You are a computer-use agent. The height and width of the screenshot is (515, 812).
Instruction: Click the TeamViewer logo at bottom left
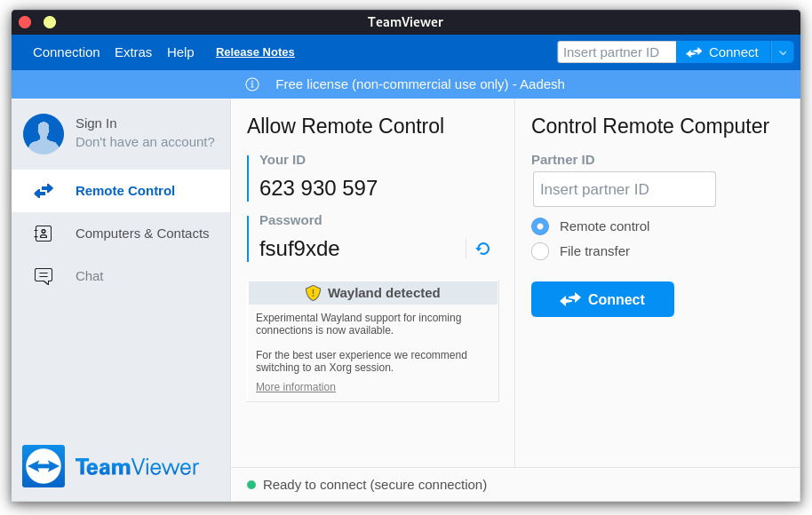[44, 466]
